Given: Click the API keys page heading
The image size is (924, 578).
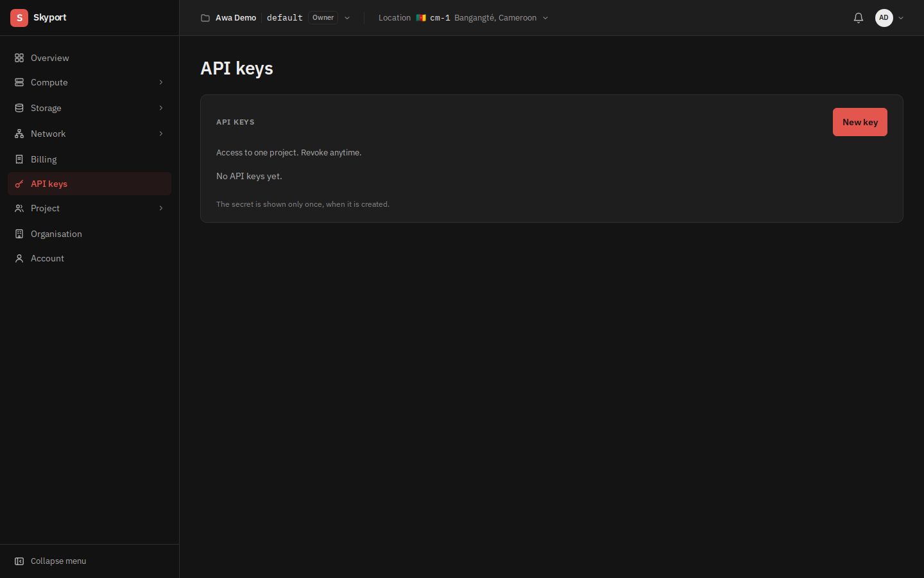Looking at the screenshot, I should (237, 68).
